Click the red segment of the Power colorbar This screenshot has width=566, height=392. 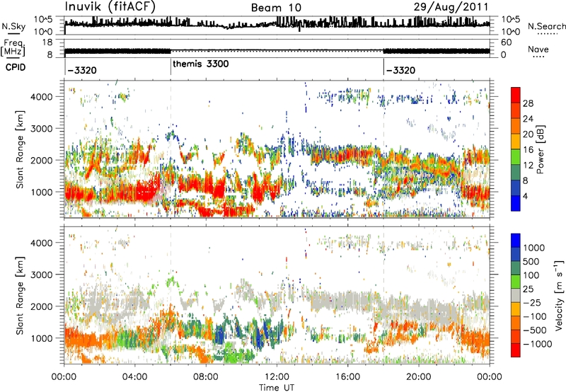coord(516,95)
